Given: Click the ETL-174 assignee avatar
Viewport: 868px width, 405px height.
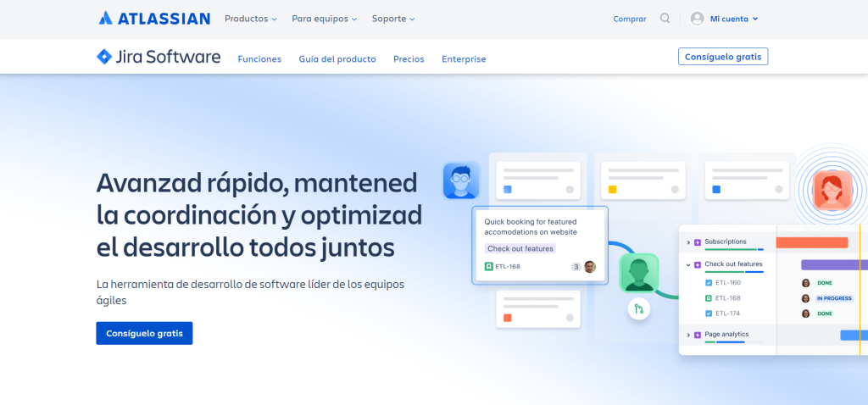Looking at the screenshot, I should [806, 313].
